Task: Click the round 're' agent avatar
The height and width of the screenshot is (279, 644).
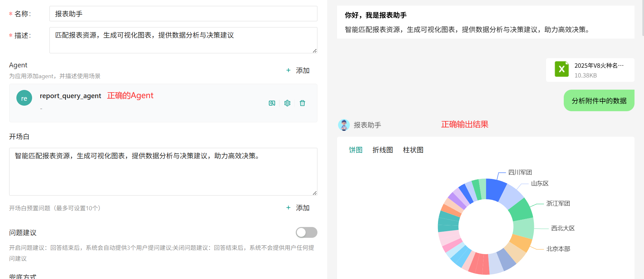Action: coord(24,98)
